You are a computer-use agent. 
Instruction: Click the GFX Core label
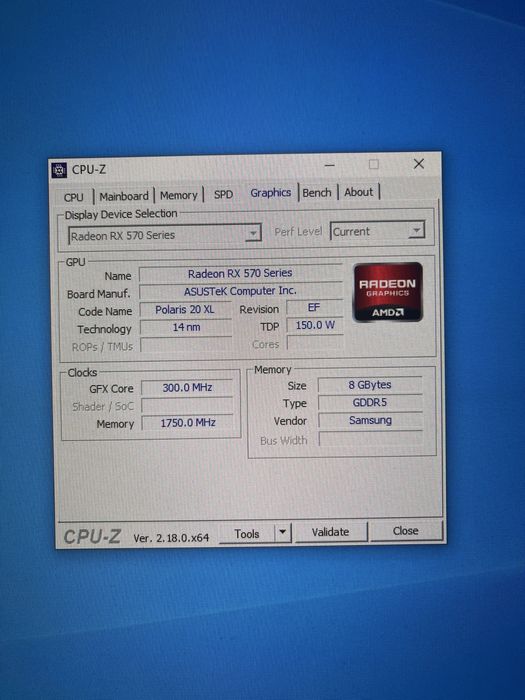click(x=111, y=389)
